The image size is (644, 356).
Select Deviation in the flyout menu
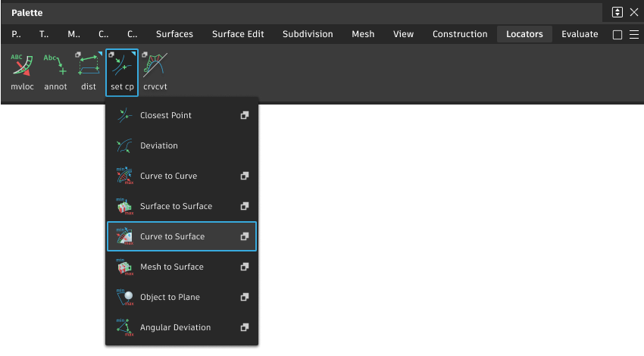159,145
